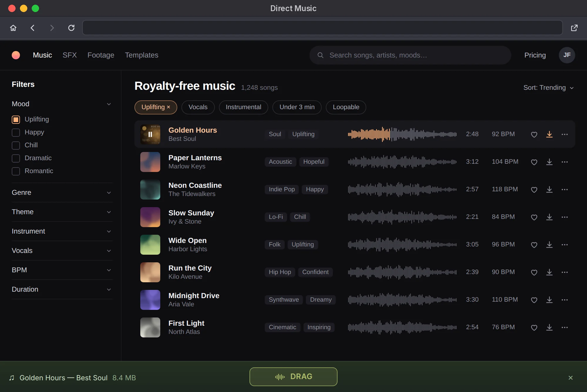Viewport: 587px width, 392px height.
Task: Download Run the City track
Action: point(549,272)
